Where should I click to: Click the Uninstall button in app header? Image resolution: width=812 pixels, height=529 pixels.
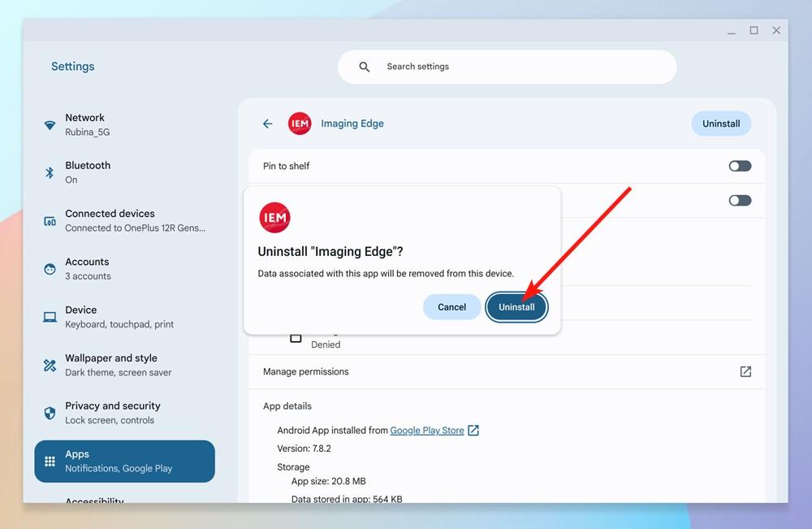tap(721, 124)
